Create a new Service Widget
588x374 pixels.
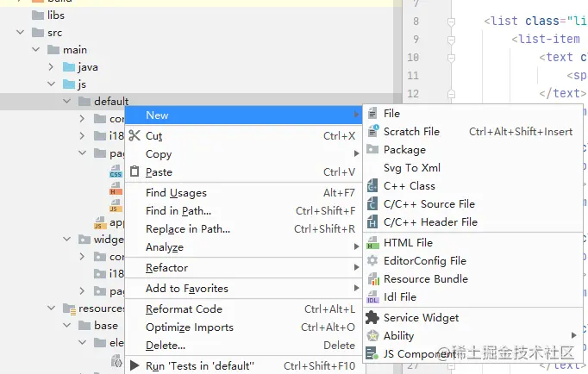472,317
